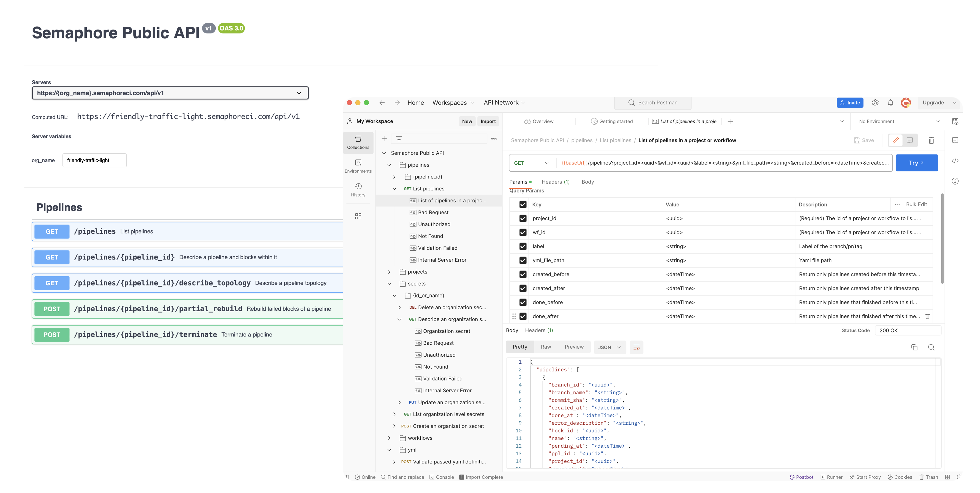Click the configure workspace sidebar grid icon
This screenshot has height=493, width=980.
[358, 216]
